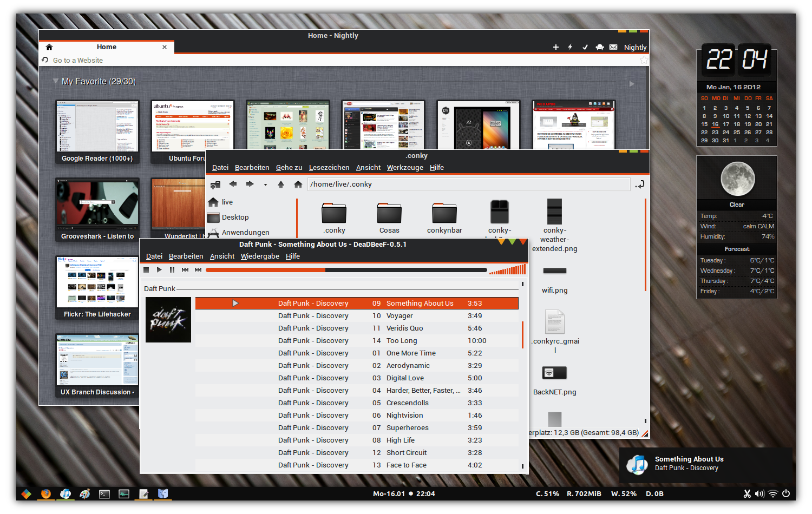
Task: Click the plus icon in Nightly toolbar
Action: coord(556,47)
